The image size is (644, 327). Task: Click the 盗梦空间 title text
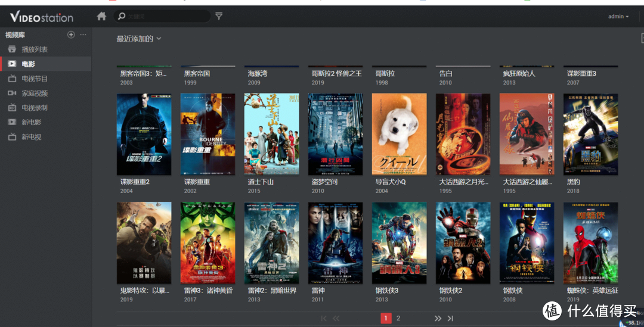[324, 182]
